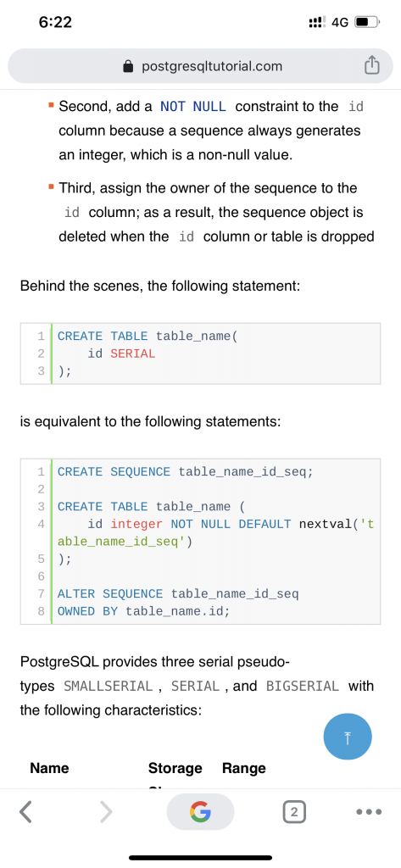Tap the Storage column header
The image size is (401, 868).
(x=175, y=768)
